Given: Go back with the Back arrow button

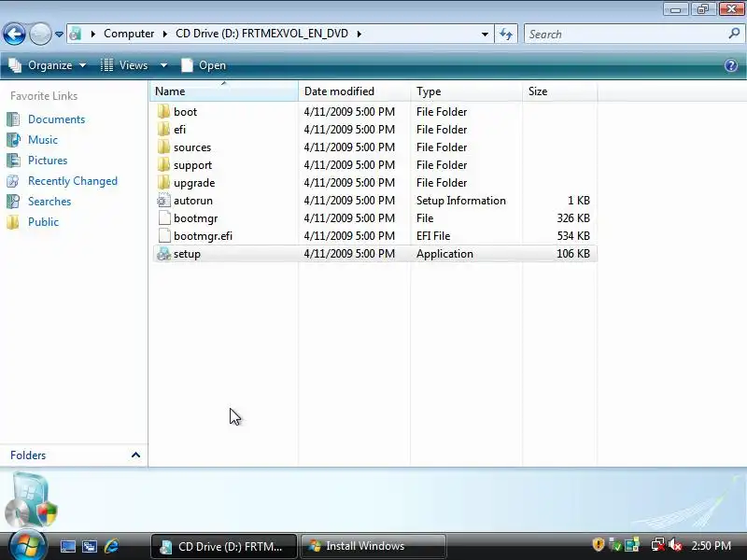Looking at the screenshot, I should click(x=14, y=34).
